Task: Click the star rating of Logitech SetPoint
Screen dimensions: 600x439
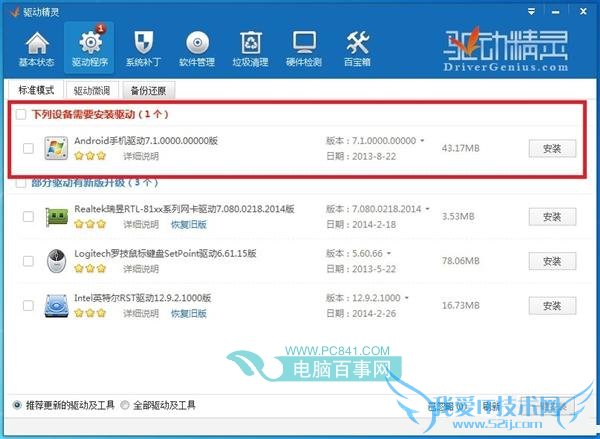Action: click(90, 269)
